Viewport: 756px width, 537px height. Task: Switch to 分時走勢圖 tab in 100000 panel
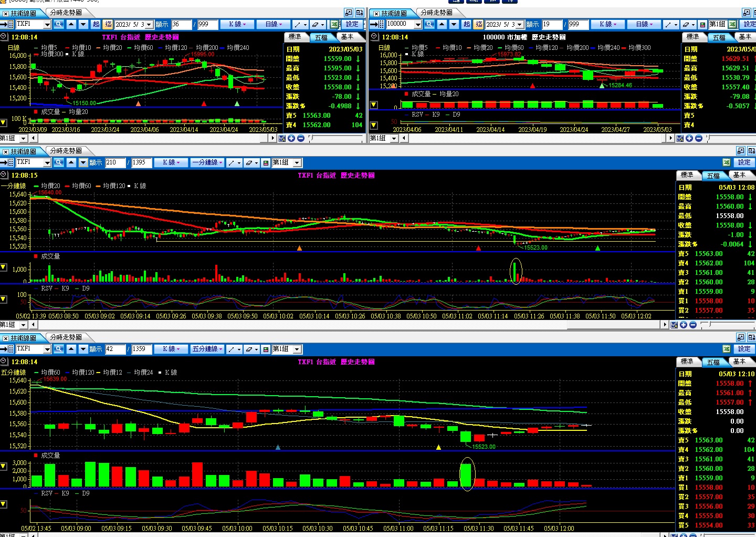pyautogui.click(x=437, y=13)
